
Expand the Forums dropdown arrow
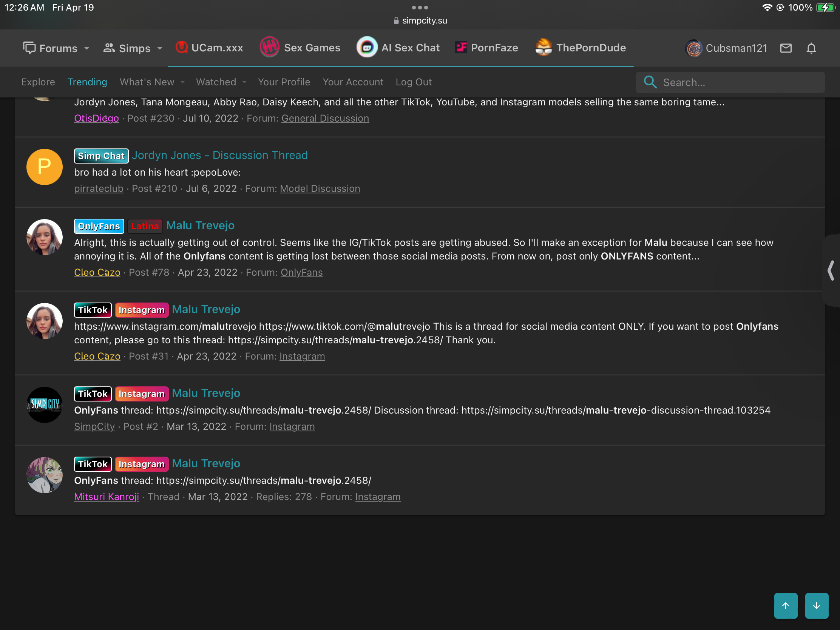(87, 48)
